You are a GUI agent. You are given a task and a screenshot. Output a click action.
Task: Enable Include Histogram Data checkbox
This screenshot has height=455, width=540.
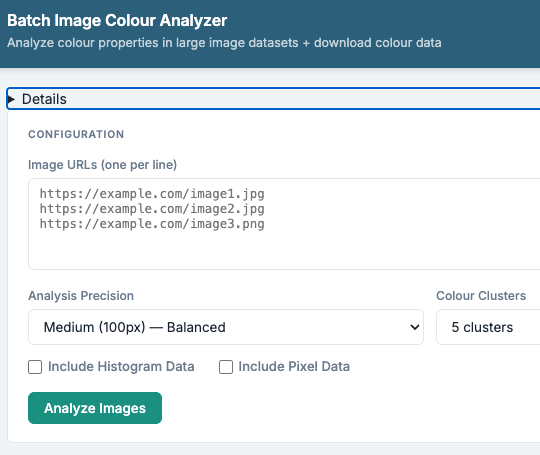pyautogui.click(x=35, y=367)
